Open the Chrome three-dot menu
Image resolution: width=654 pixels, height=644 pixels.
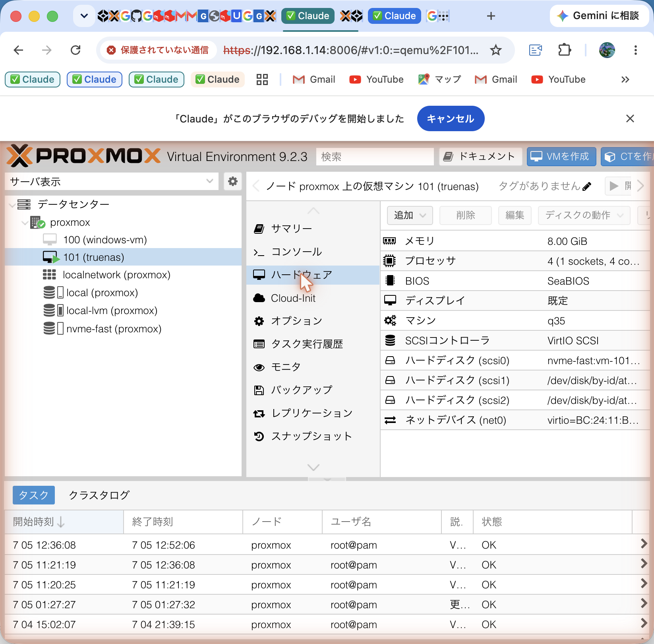[636, 50]
